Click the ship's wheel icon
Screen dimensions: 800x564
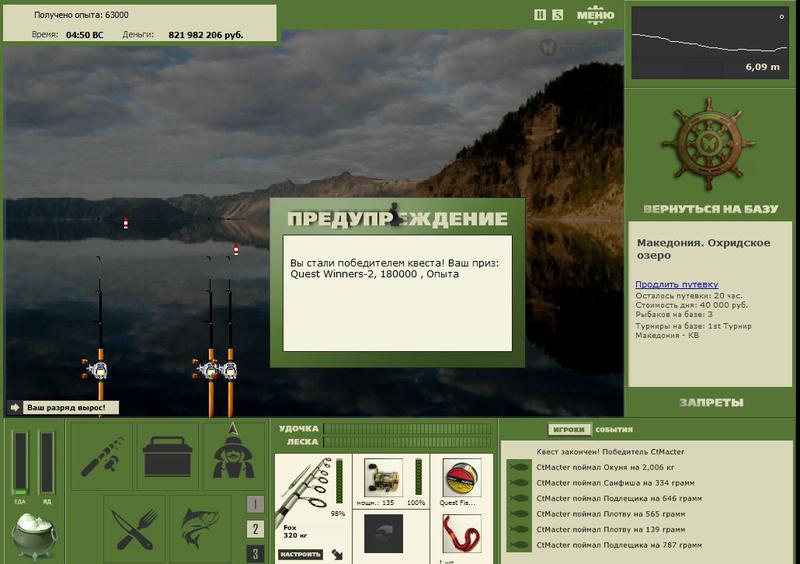click(x=709, y=144)
